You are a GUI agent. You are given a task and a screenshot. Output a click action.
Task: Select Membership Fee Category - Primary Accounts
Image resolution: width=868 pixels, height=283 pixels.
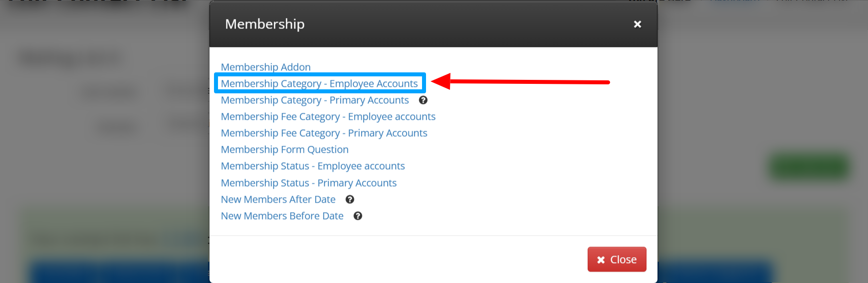(324, 133)
